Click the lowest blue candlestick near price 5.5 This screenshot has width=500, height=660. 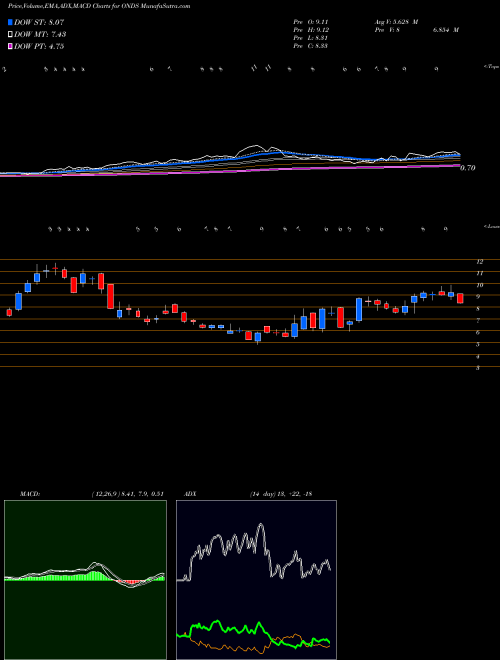258,337
